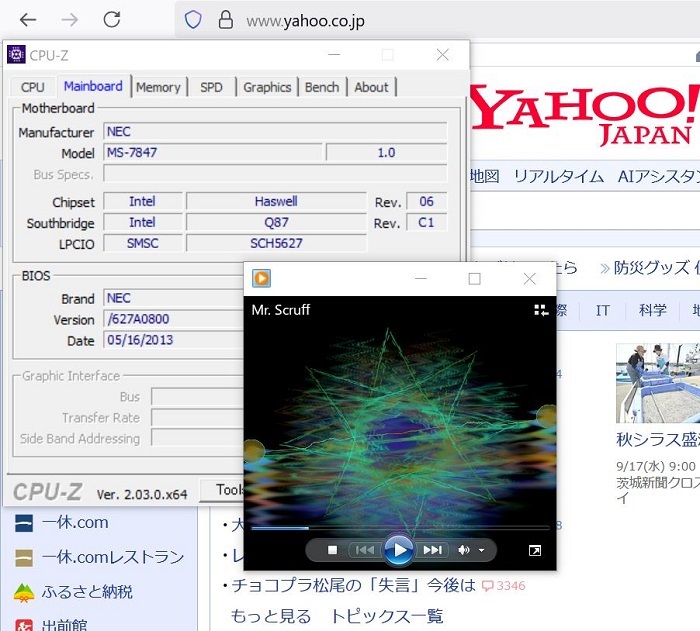Open the Memory tab in CPU-Z
This screenshot has height=631, width=700.
tap(158, 87)
